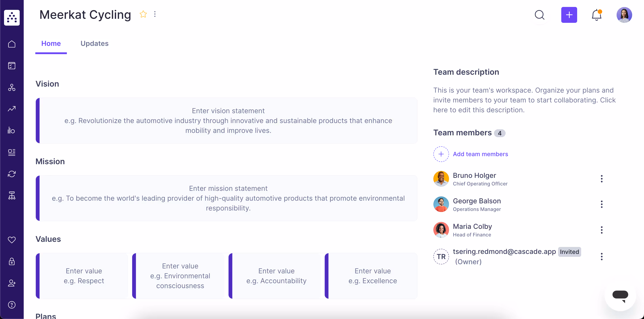Switch to the Updates tab
This screenshot has width=644, height=319.
[x=94, y=43]
